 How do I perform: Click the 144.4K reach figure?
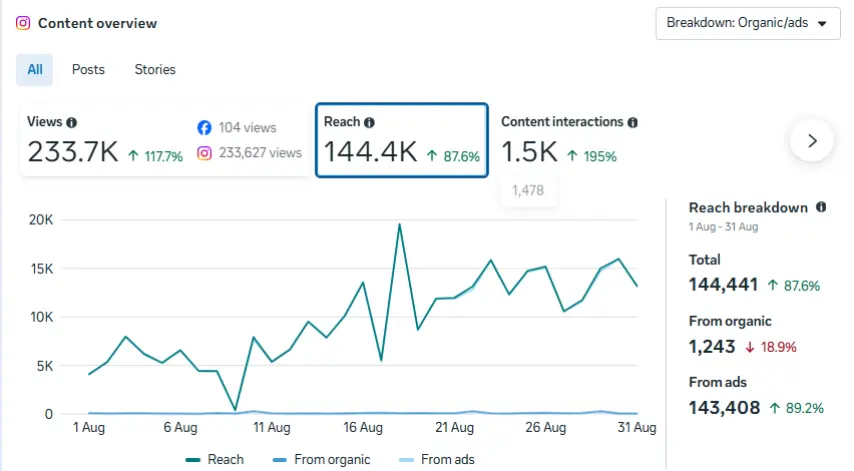coord(370,152)
